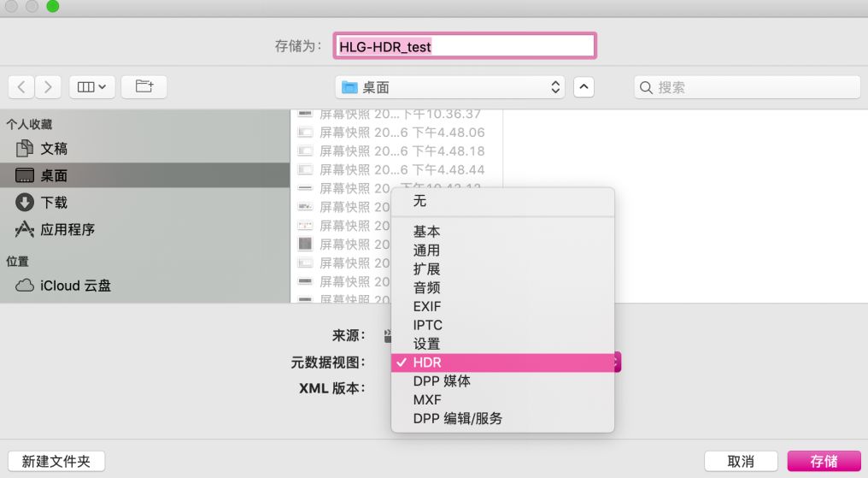868x478 pixels.
Task: Select the checked HDR menu option
Action: tap(427, 363)
